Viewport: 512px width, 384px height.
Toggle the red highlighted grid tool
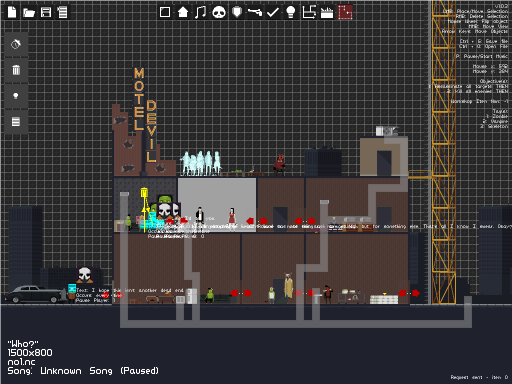(x=345, y=12)
